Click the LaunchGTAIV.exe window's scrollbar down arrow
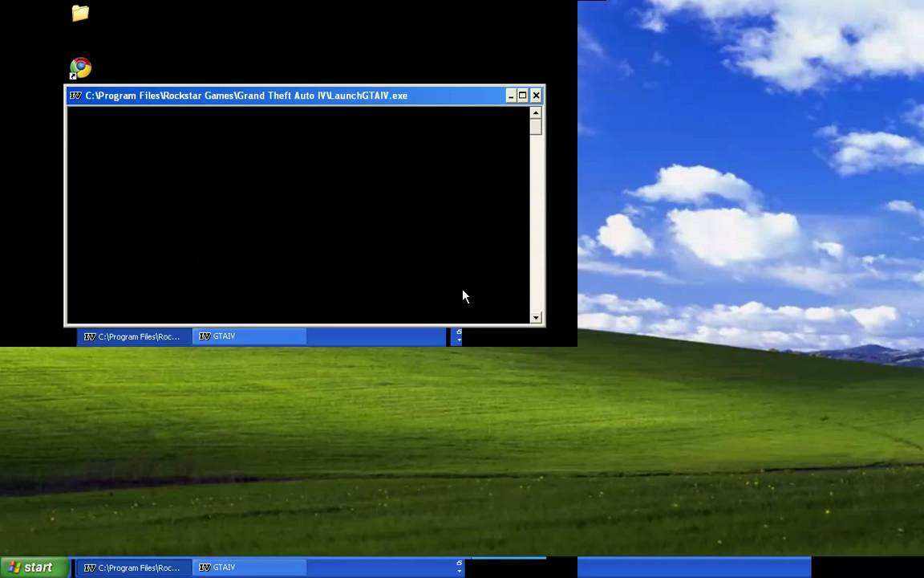This screenshot has width=924, height=578. [536, 317]
